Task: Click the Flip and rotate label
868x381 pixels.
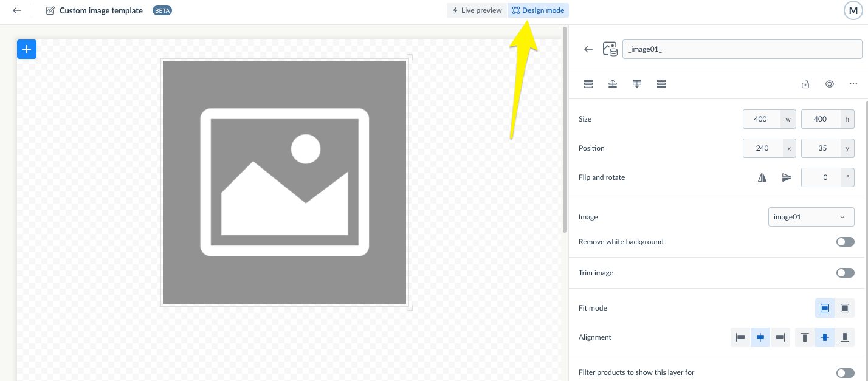Action: click(602, 177)
